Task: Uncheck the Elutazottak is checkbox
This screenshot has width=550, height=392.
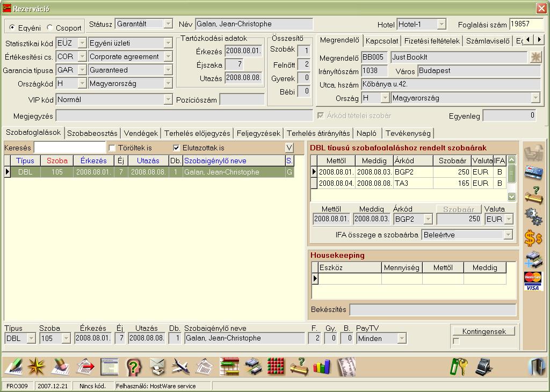Action: click(x=176, y=148)
